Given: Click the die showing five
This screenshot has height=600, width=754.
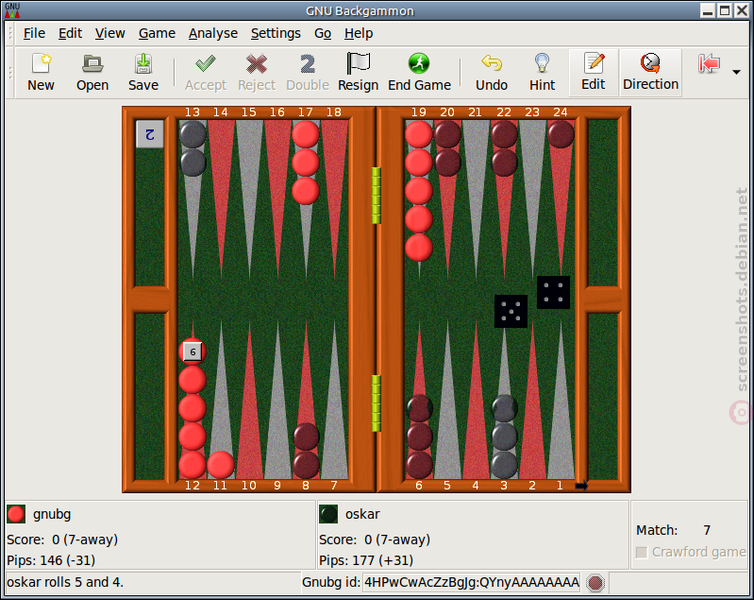Looking at the screenshot, I should point(511,311).
